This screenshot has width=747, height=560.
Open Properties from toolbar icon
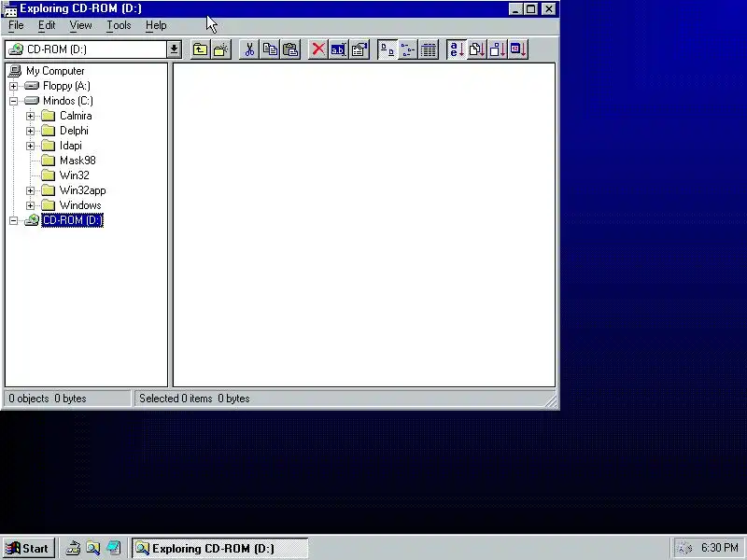coord(359,49)
